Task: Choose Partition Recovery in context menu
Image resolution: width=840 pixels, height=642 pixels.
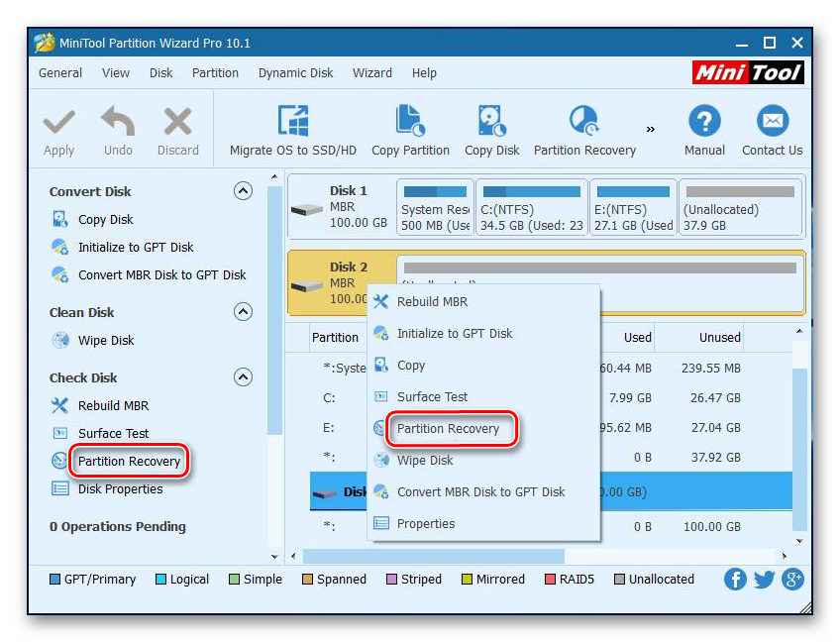Action: tap(448, 429)
